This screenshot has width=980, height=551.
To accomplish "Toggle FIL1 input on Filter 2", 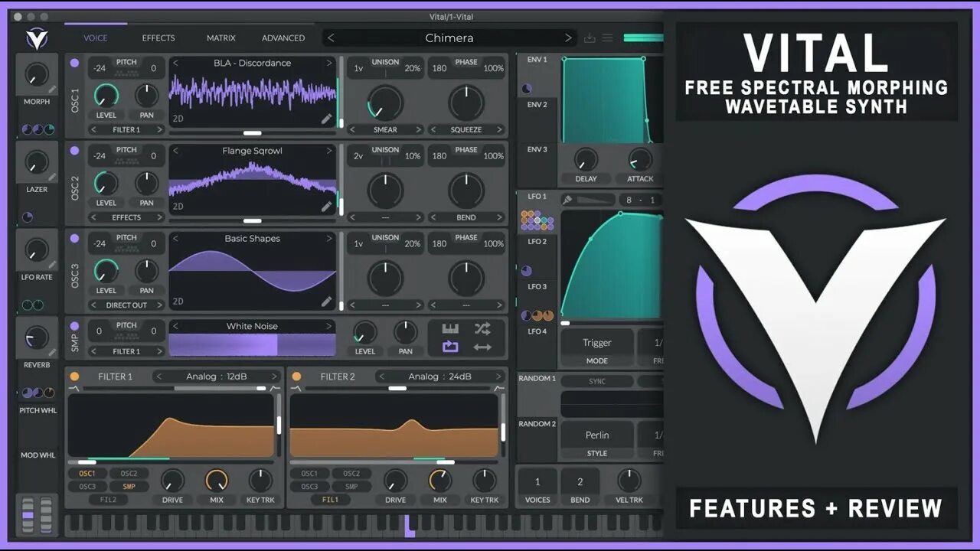I will (330, 500).
